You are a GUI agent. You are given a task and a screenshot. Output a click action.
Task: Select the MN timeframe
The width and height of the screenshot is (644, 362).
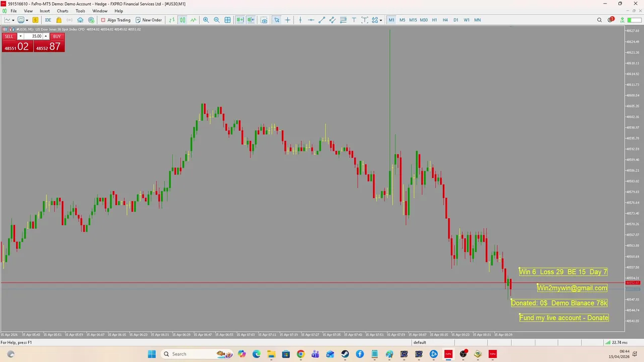pos(477,20)
